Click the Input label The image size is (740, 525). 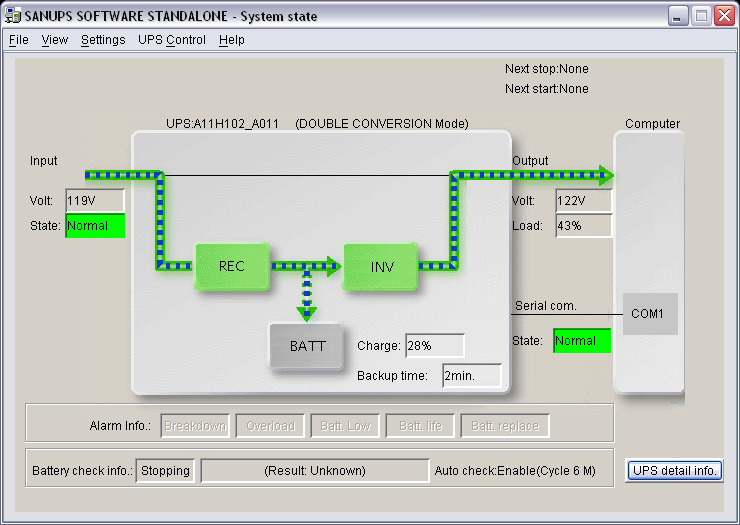[x=43, y=161]
